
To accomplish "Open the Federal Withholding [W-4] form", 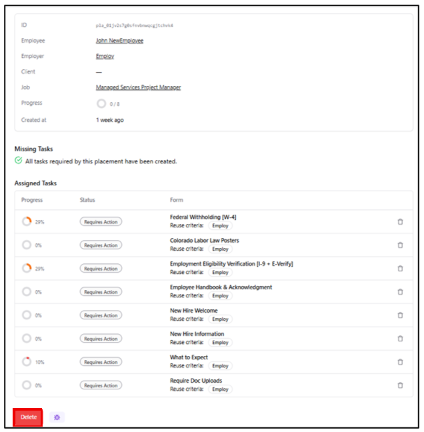I will pyautogui.click(x=203, y=217).
